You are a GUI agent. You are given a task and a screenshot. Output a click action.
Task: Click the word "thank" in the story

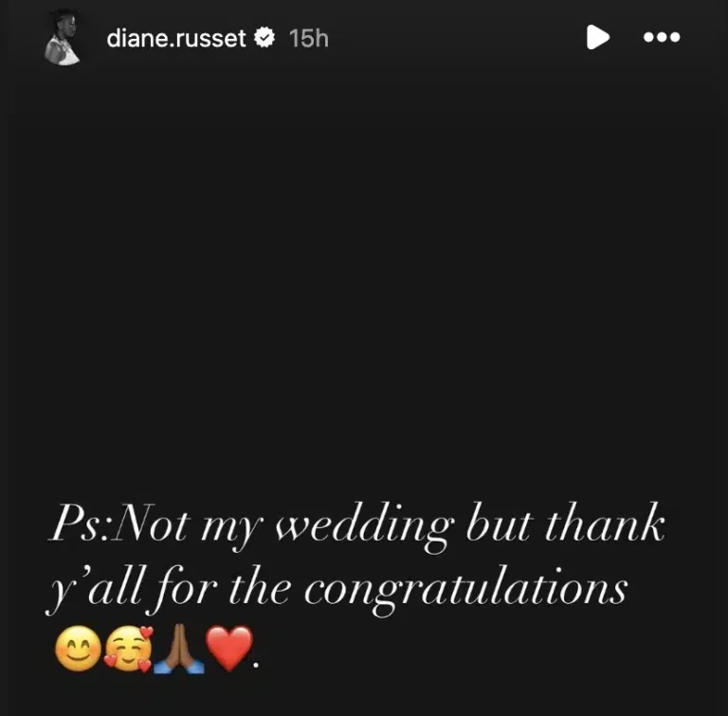(605, 522)
